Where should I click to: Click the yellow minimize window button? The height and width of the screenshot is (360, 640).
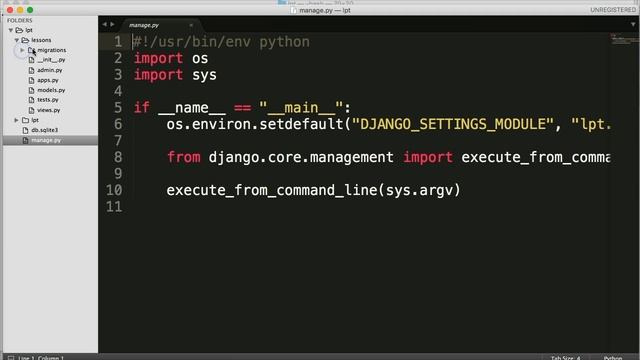(x=20, y=10)
